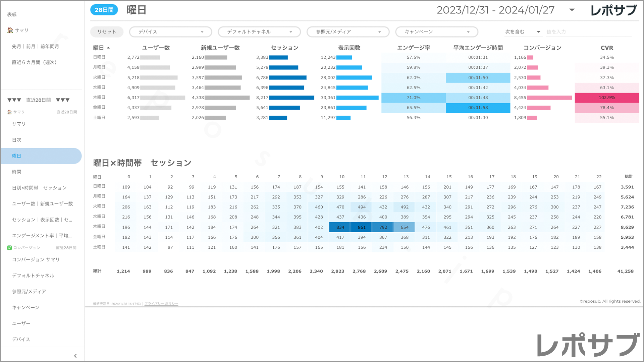Viewport: 644px width, 362px height.
Task: Click the house icon next to サマリ
Action: (x=10, y=30)
